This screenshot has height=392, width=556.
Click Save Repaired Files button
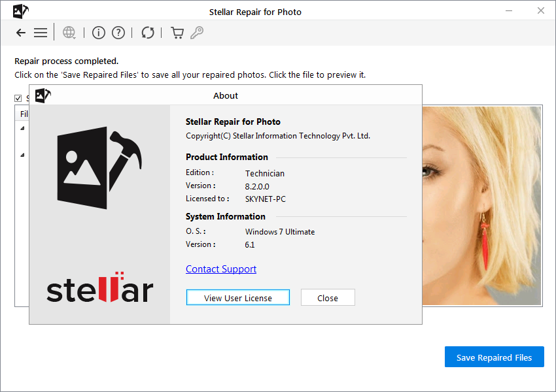(495, 357)
